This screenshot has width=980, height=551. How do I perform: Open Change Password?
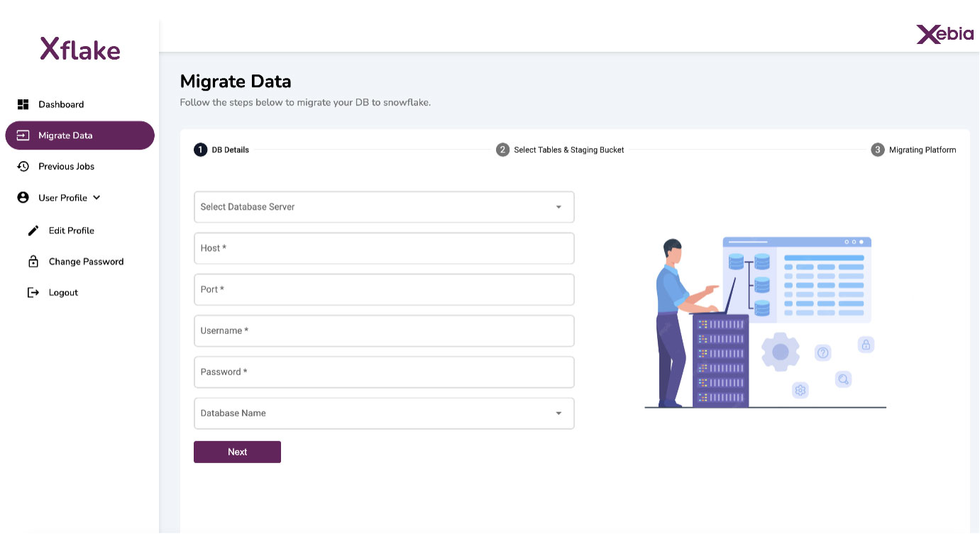tap(86, 262)
